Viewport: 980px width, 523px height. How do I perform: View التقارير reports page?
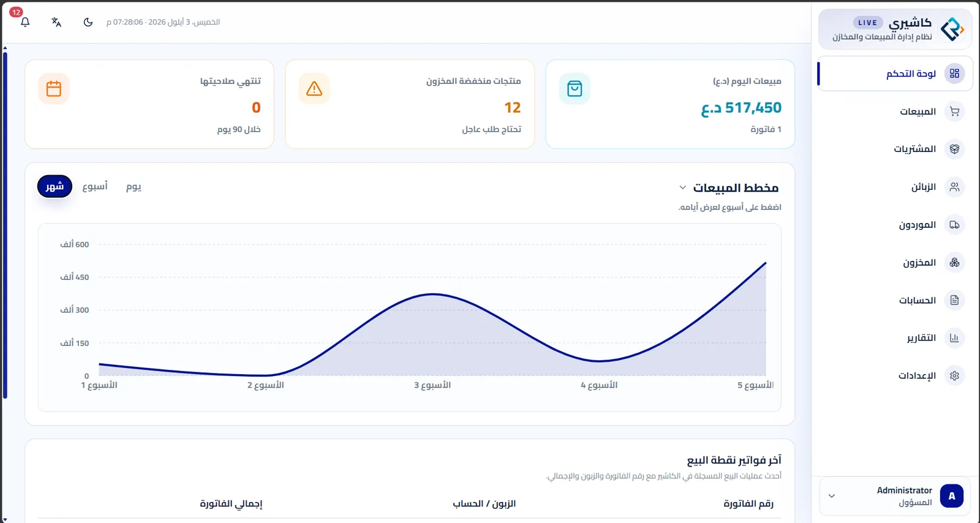pos(895,338)
